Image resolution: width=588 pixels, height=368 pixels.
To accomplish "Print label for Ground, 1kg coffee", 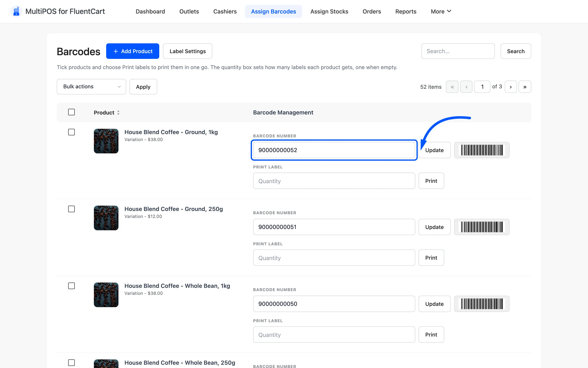I will [431, 181].
